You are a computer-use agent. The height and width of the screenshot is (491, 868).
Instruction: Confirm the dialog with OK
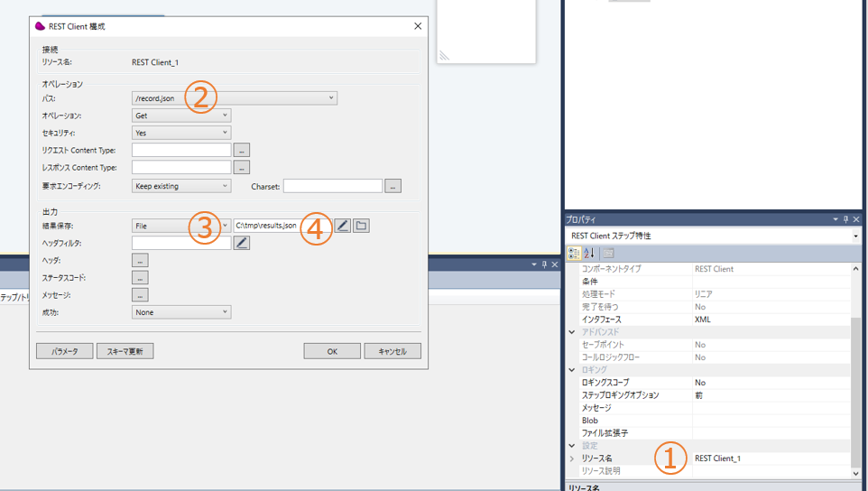[332, 351]
